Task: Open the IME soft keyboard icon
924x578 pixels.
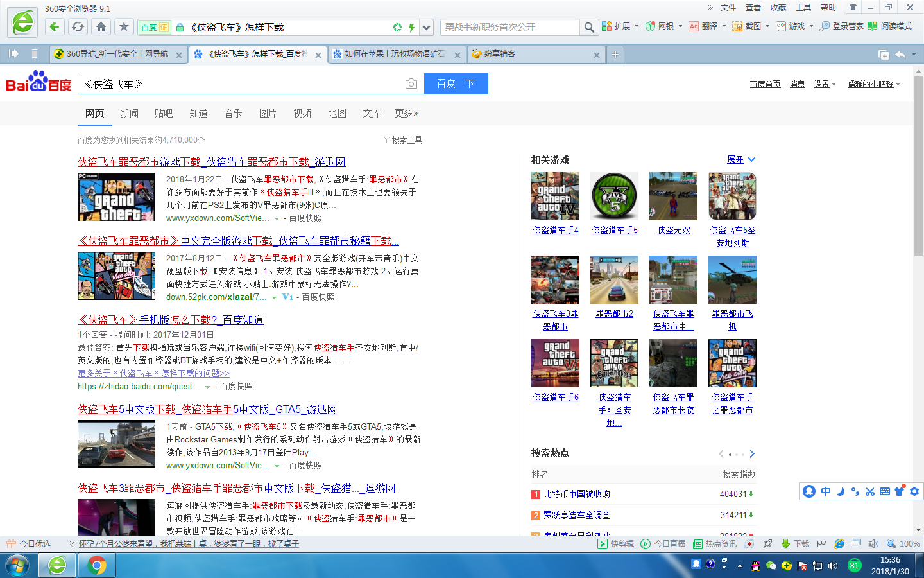Action: 885,491
